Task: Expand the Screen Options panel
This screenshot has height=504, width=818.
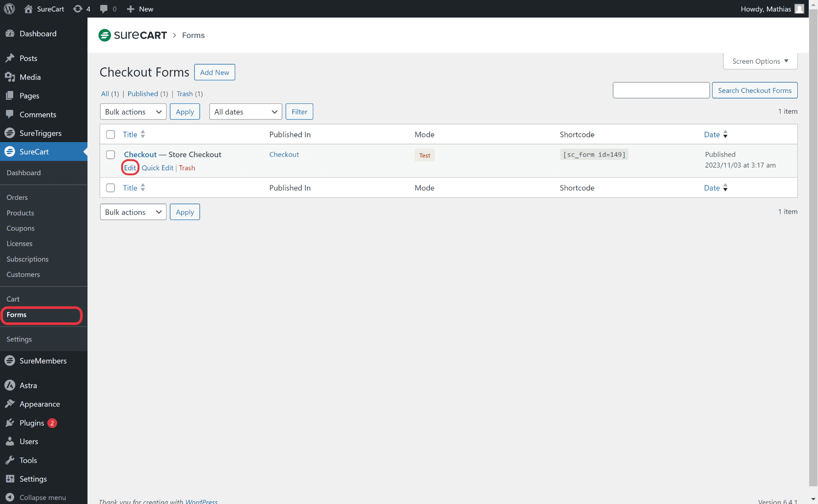Action: click(760, 61)
